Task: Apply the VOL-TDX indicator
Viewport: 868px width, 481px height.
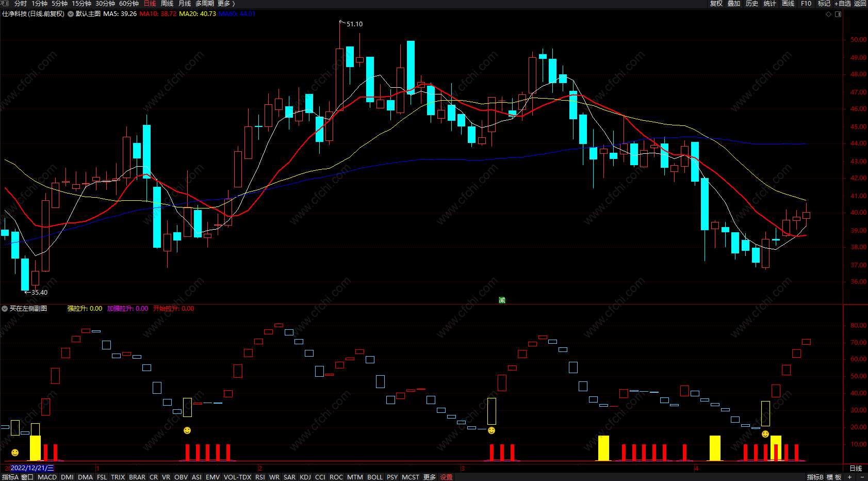Action: click(x=237, y=477)
